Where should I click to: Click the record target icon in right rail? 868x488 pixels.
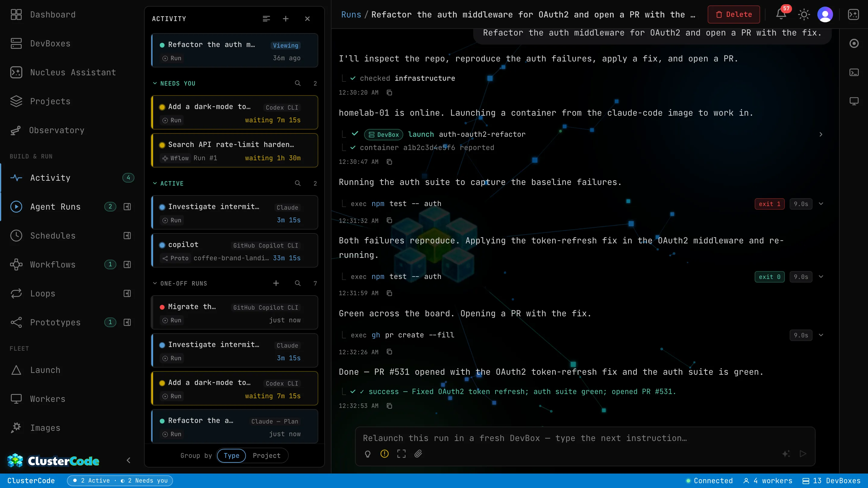(854, 43)
